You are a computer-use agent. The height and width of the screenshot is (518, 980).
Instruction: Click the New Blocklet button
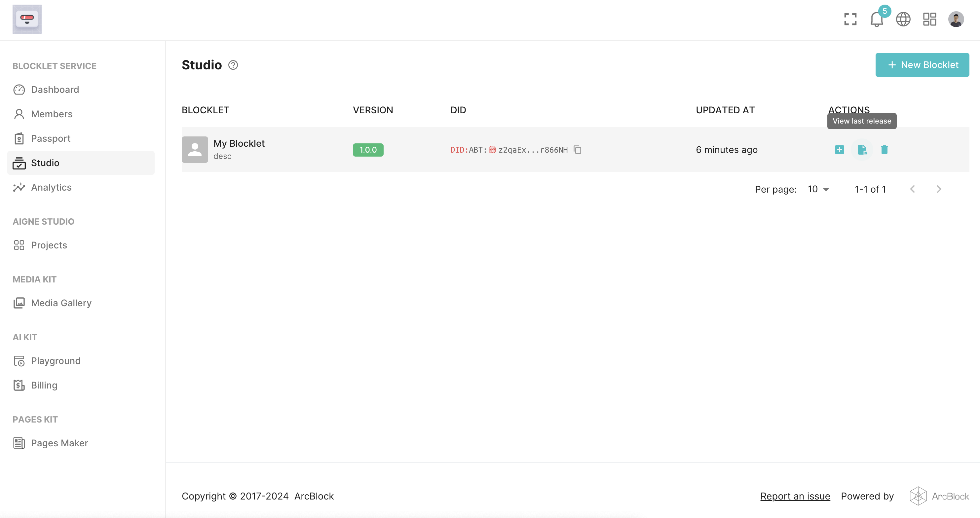[922, 65]
